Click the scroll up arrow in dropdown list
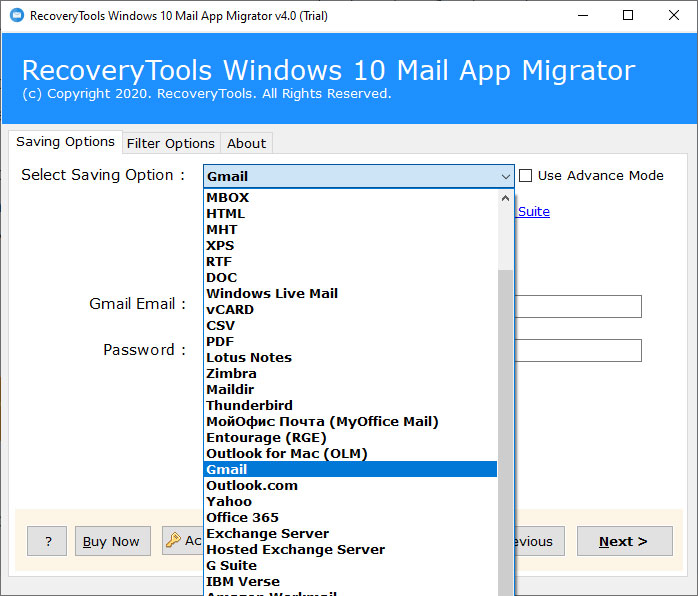Screen dimensions: 698x596 505,198
